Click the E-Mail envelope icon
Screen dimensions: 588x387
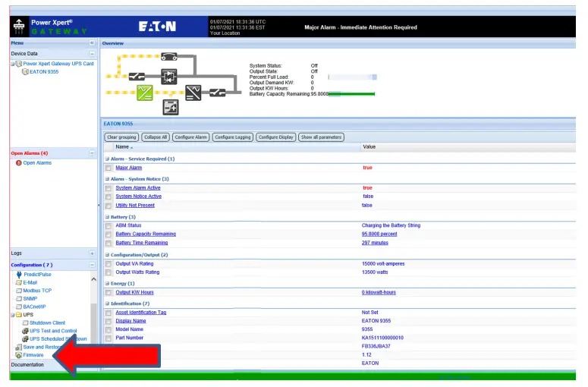(x=19, y=282)
